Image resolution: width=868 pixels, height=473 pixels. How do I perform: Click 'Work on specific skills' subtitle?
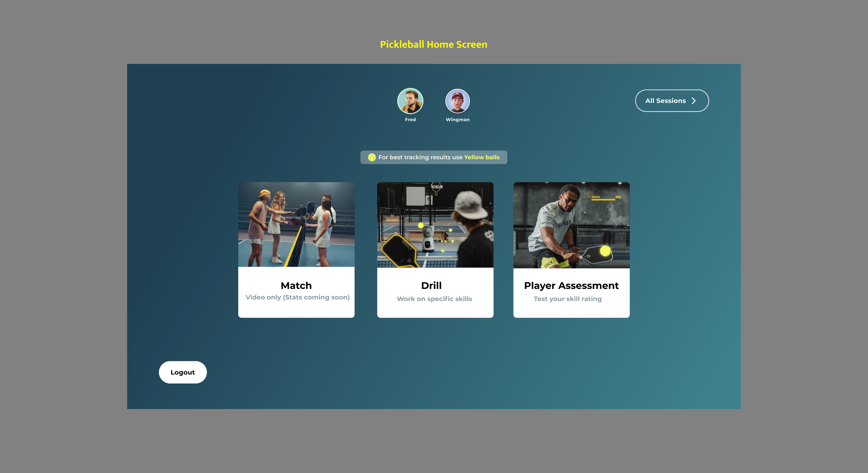(434, 299)
